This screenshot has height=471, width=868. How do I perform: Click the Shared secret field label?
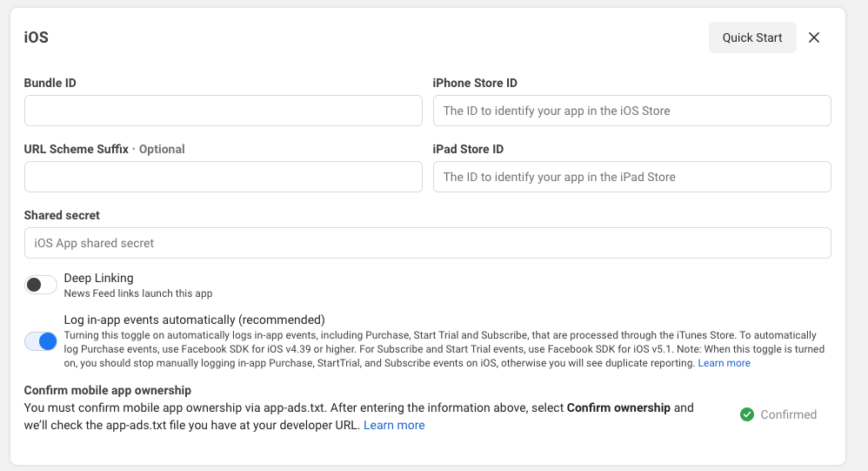[x=62, y=216]
